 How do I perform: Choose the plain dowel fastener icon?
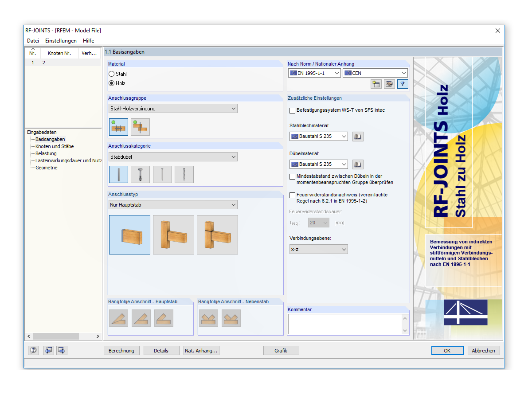[x=118, y=175]
